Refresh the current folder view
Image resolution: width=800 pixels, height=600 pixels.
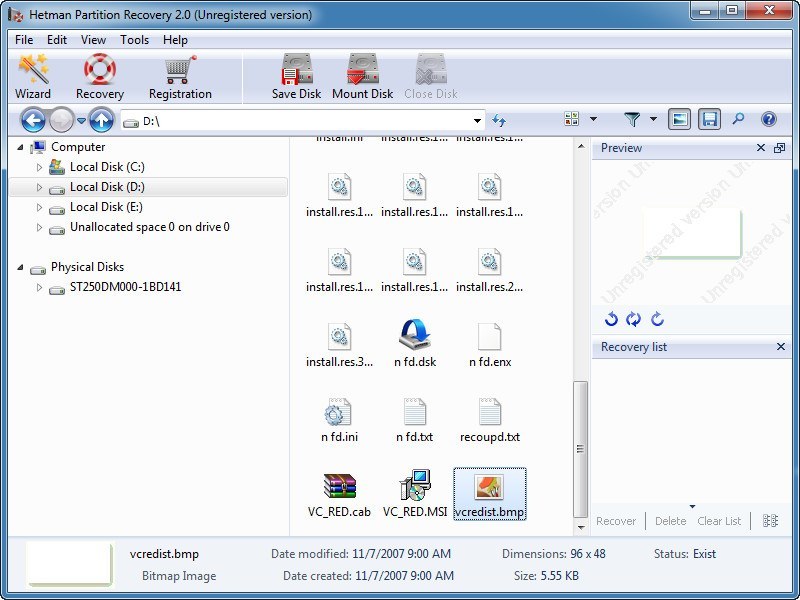(499, 119)
